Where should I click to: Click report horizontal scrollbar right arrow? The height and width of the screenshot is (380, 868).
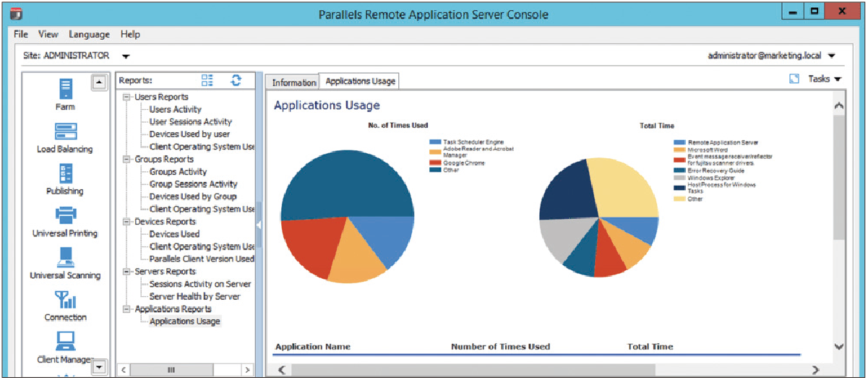coord(815,370)
